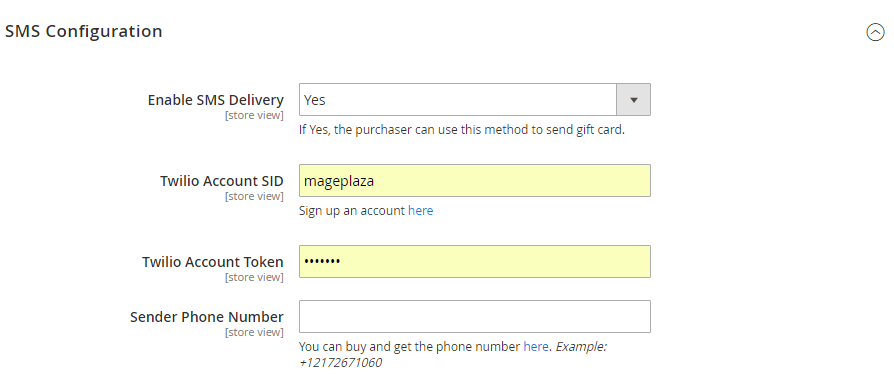
Task: Collapse the SMS Configuration section via chevron icon
Action: coord(875,32)
